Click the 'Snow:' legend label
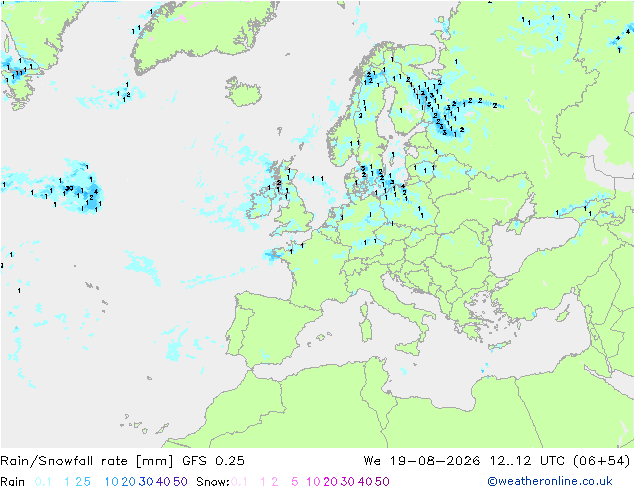This screenshot has width=634, height=490. point(213,482)
